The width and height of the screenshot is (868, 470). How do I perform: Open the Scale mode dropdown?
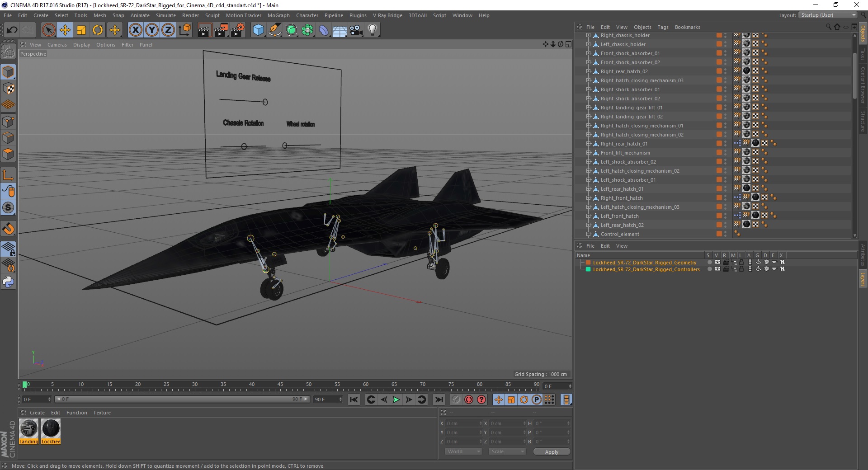coord(507,451)
